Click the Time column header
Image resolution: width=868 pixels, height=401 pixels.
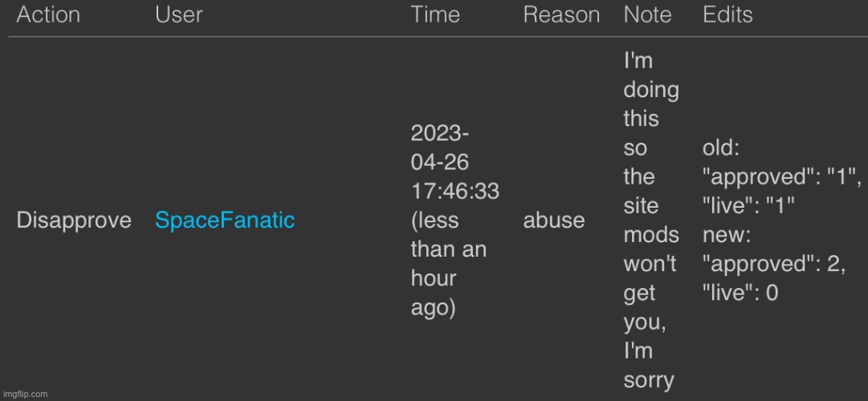pos(435,14)
